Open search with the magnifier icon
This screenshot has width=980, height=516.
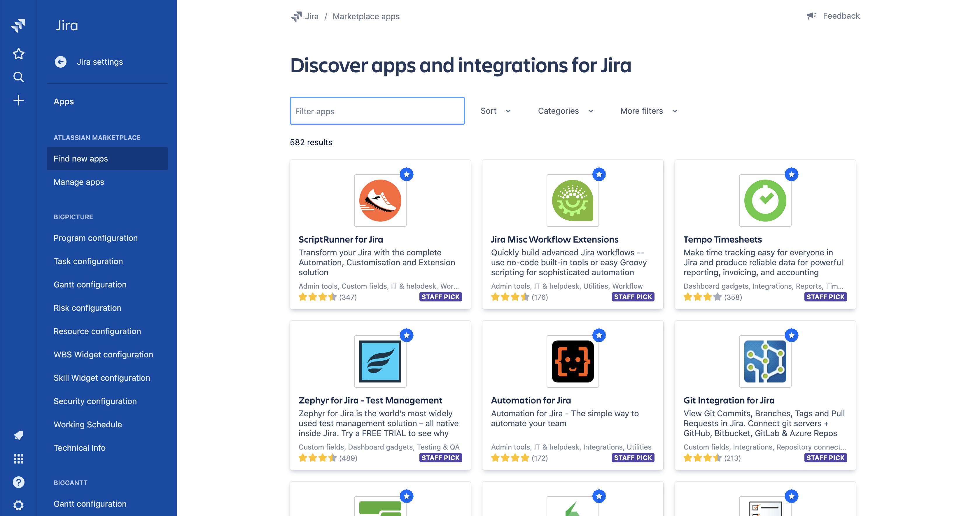18,77
